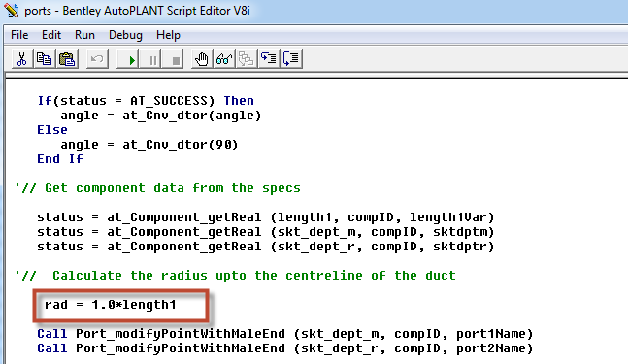Toggle breakpoint with the hand icon
The height and width of the screenshot is (364, 628).
[202, 59]
